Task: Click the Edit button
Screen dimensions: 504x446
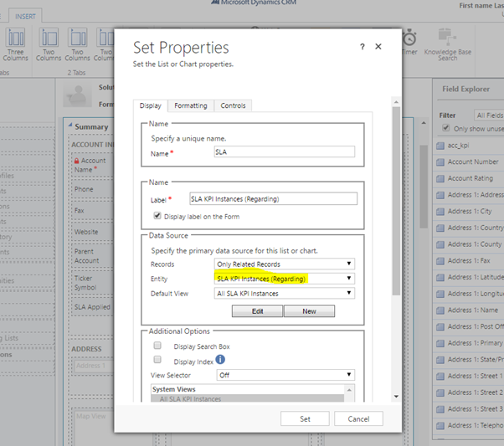Action: click(257, 311)
